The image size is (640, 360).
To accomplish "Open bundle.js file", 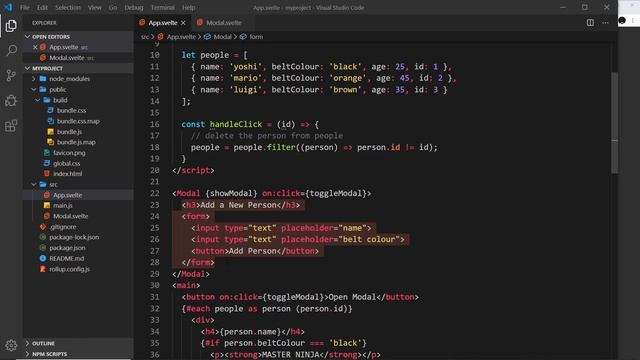I will pos(69,132).
